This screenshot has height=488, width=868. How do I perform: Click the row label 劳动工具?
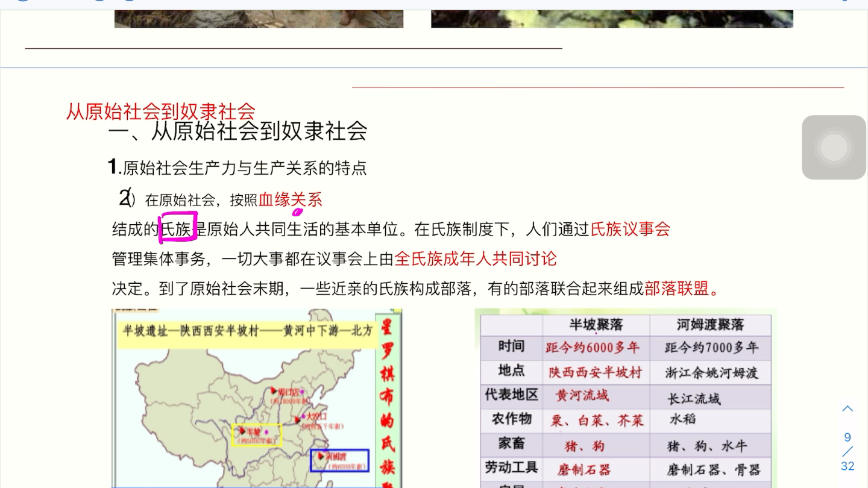tap(511, 468)
